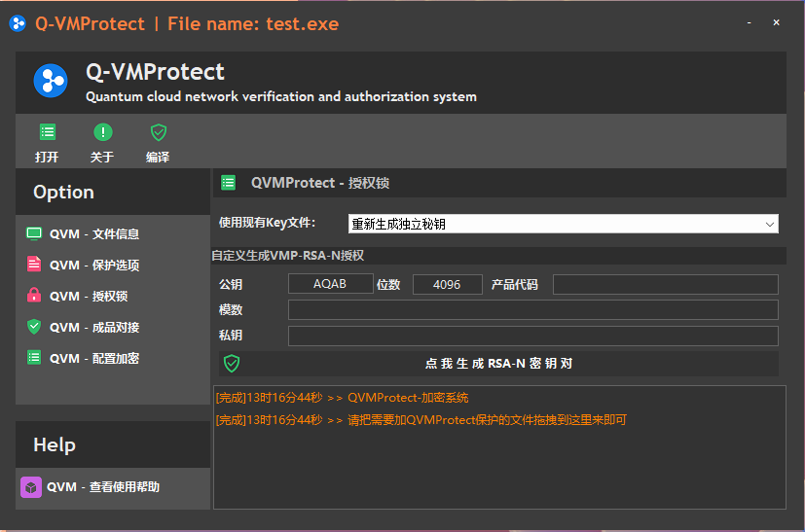Click the Q-VMProtect blue logo in header
This screenshot has width=805, height=532.
51,81
